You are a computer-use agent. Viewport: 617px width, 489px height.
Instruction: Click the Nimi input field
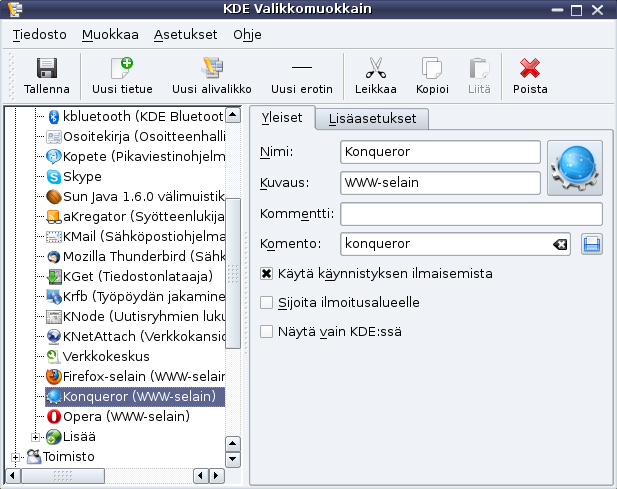(440, 152)
